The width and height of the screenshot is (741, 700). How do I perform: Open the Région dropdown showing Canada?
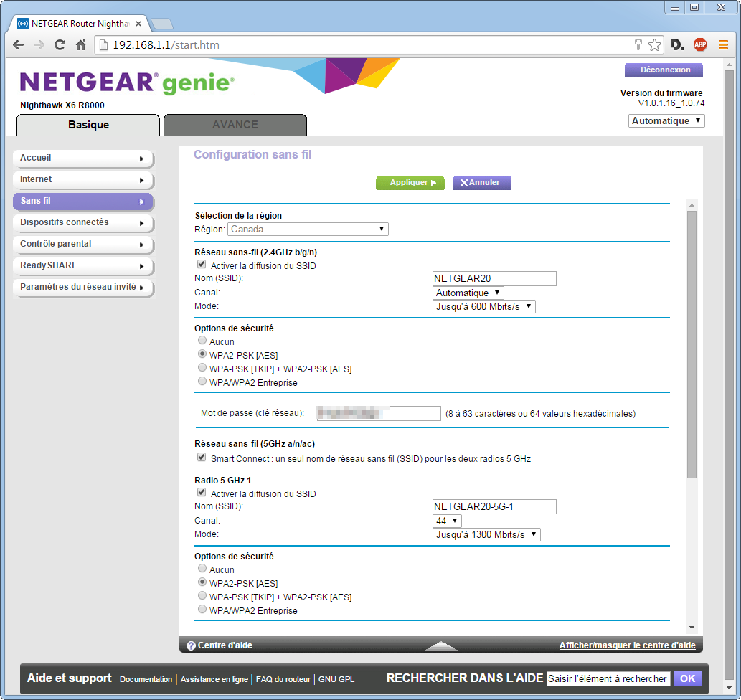coord(308,230)
